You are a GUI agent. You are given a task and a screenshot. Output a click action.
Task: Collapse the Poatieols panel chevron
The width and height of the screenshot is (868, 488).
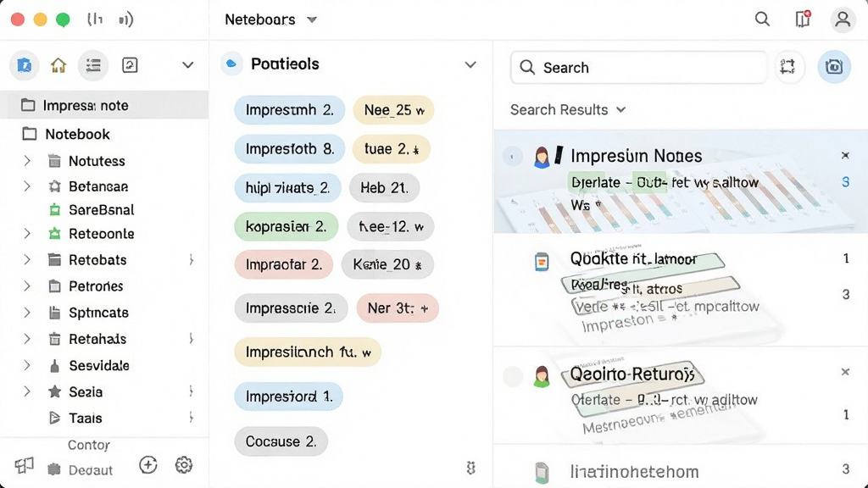470,64
